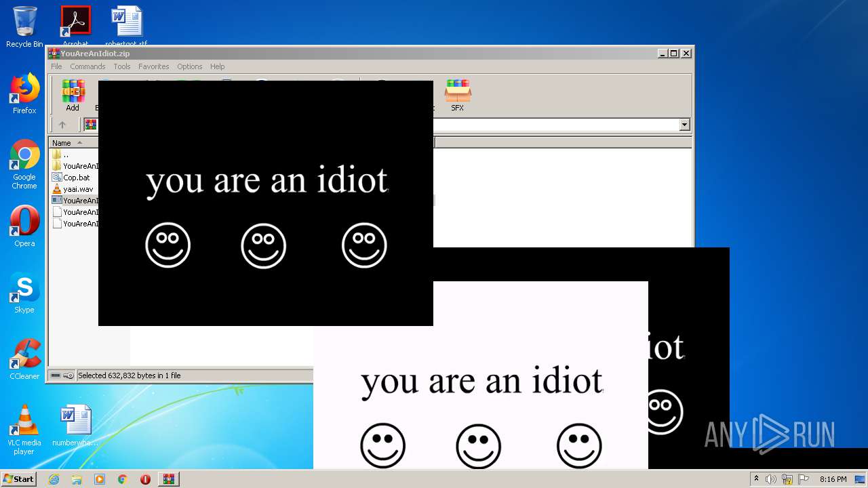Switch to WinRAR via its taskbar button
Screen dimensions: 868x488
coord(168,479)
